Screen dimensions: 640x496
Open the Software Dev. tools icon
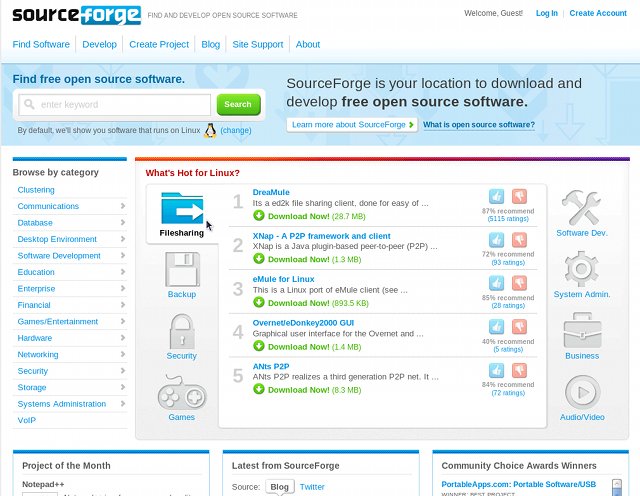[582, 208]
